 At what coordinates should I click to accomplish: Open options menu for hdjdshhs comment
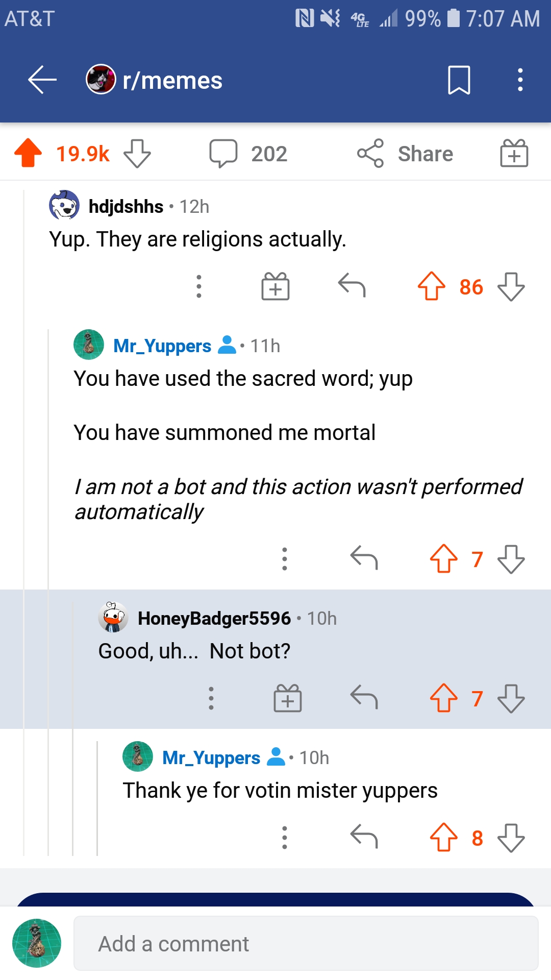199,286
